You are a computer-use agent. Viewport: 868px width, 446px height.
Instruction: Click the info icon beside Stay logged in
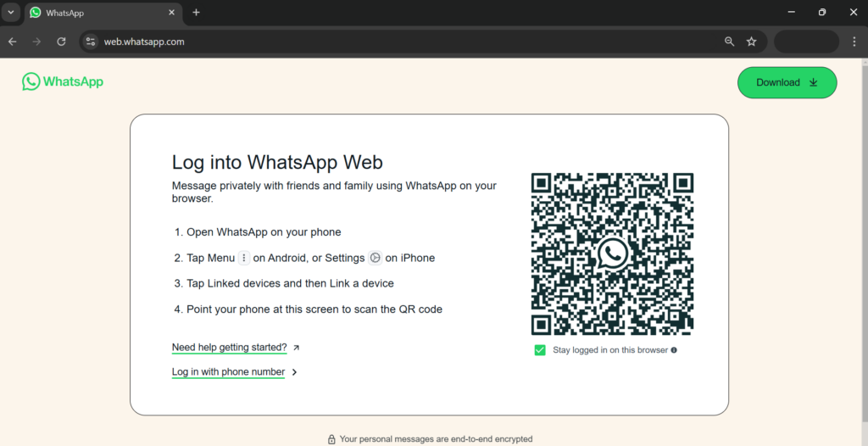pyautogui.click(x=674, y=350)
